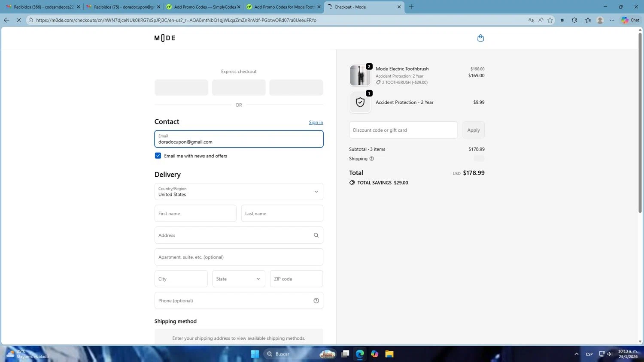Click the ESP language indicator in tray
The width and height of the screenshot is (644, 362).
tap(589, 354)
